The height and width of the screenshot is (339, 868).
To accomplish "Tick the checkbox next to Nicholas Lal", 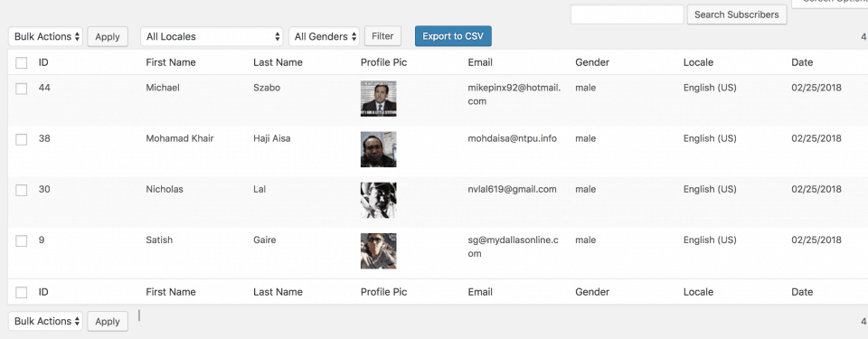I will (22, 190).
